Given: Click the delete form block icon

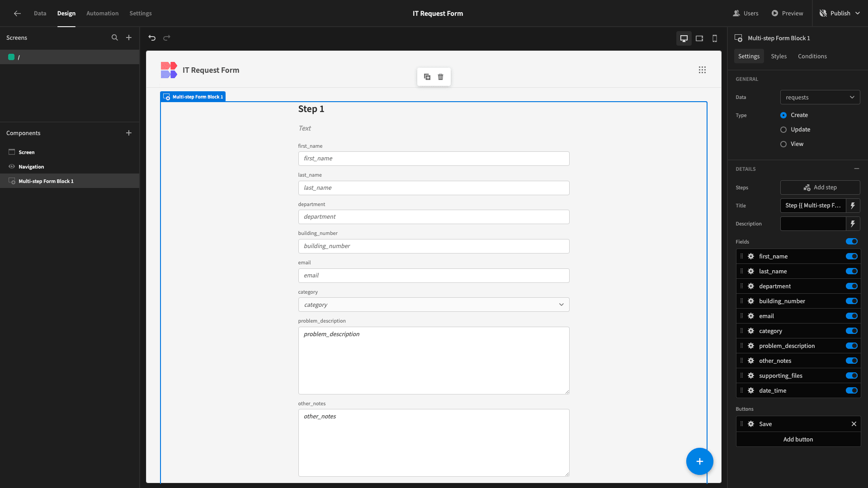Looking at the screenshot, I should 441,77.
